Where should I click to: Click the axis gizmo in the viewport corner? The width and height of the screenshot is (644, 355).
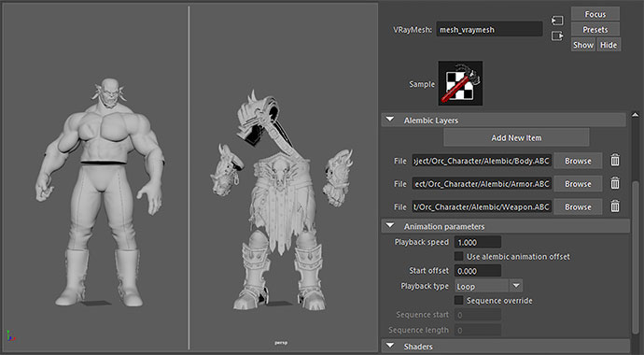[x=11, y=335]
